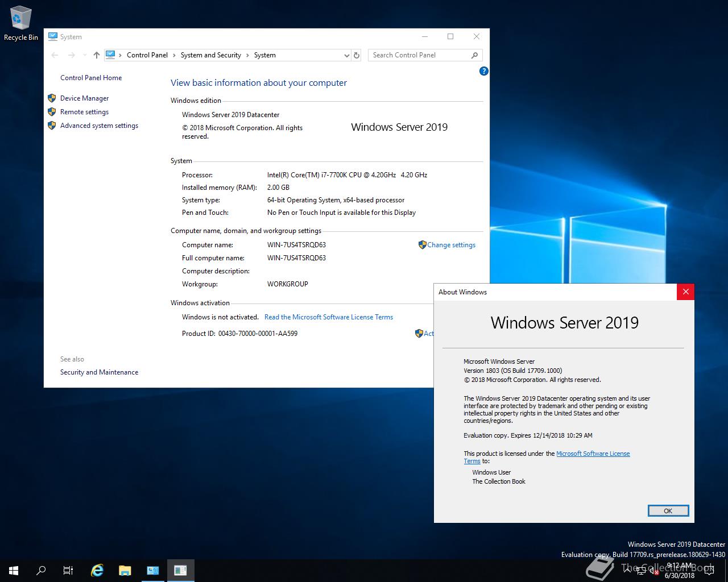Screen dimensions: 728x582
Task: Click taskbar Search icon
Action: [41, 570]
